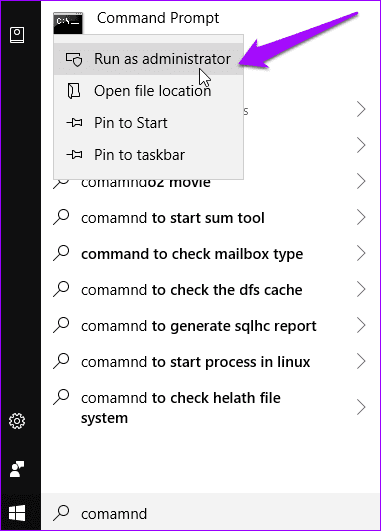381x531 pixels.
Task: Click the feedback person icon in sidebar
Action: coord(17,469)
